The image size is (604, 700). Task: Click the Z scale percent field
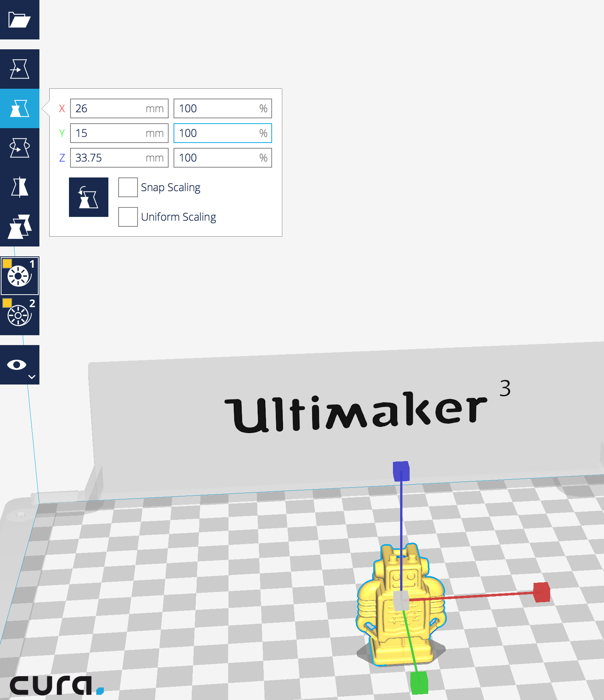click(223, 158)
